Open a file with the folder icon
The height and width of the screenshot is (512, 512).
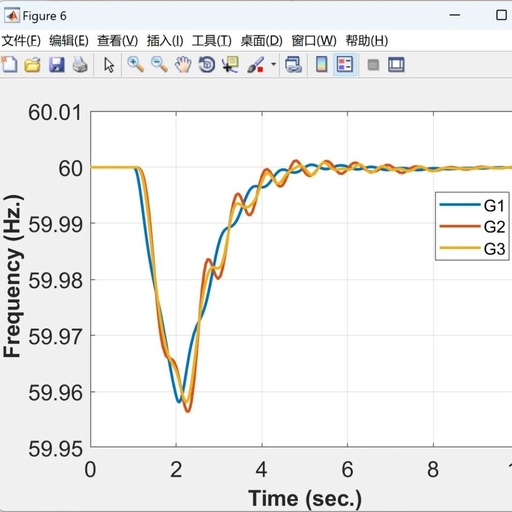pyautogui.click(x=33, y=65)
